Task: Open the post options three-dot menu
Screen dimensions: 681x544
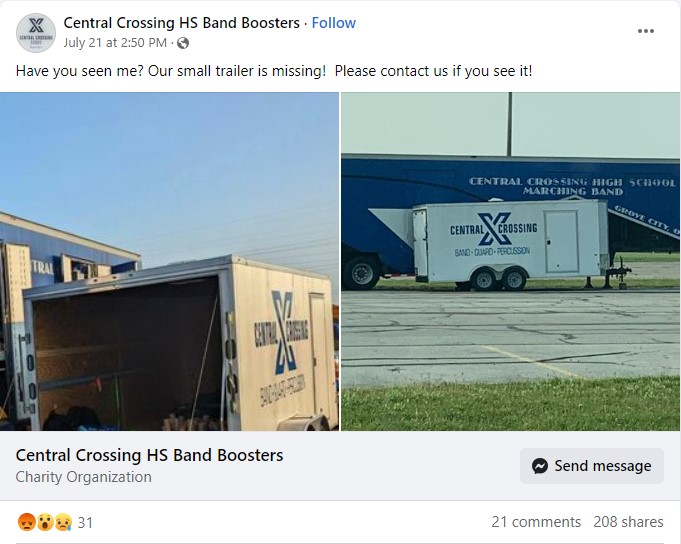Action: [x=645, y=31]
